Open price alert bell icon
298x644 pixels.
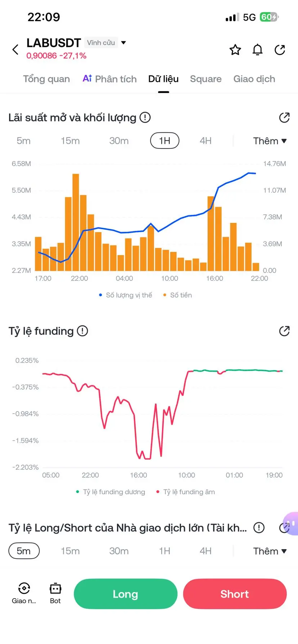[257, 50]
